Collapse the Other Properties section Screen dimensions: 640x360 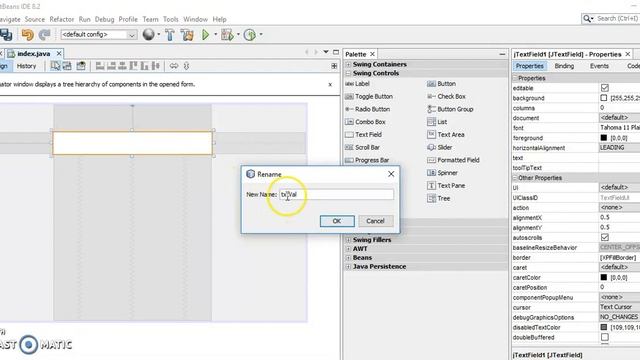pyautogui.click(x=515, y=178)
